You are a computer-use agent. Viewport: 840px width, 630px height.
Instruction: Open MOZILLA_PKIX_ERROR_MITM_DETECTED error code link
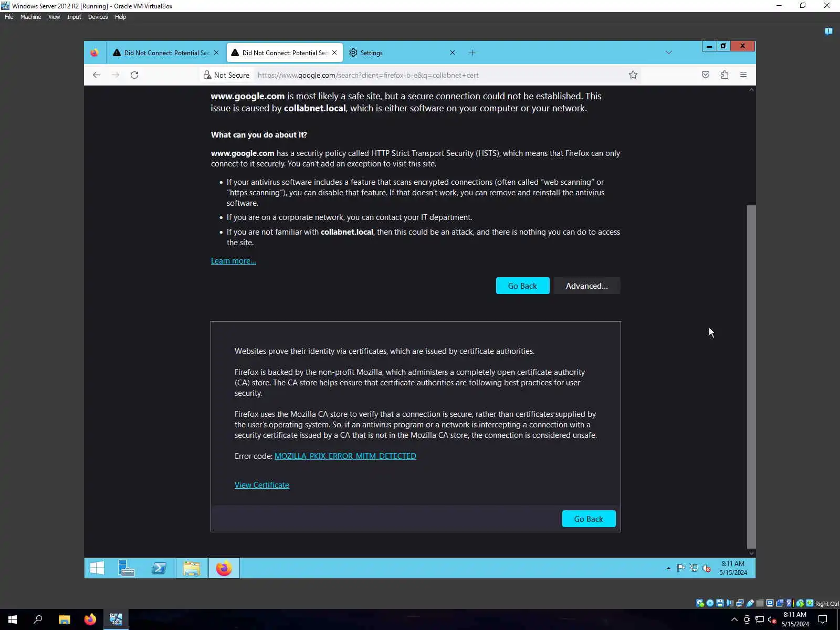pos(345,456)
